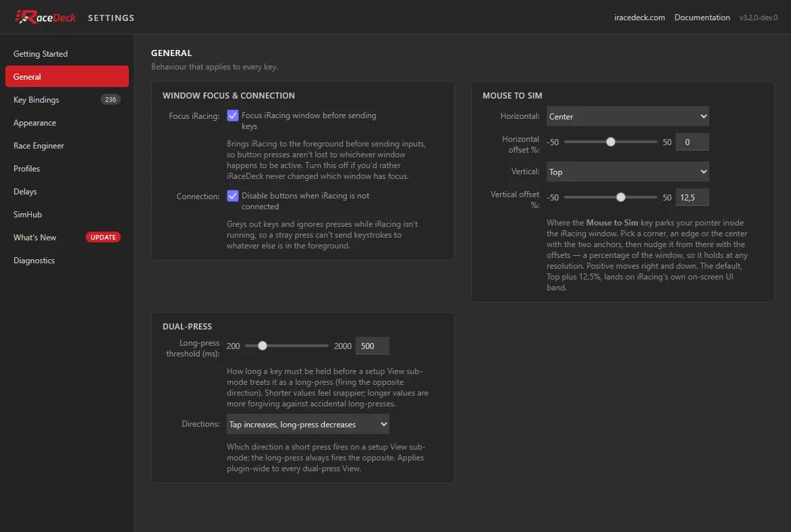Click the 'Long-press threshold (ms):' label
791x532 pixels.
pos(193,348)
